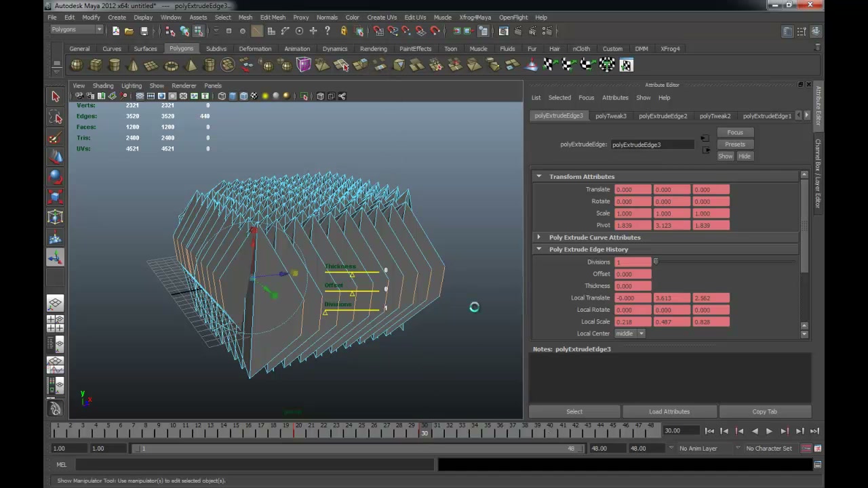Viewport: 868px width, 488px height.
Task: Collapse the Transform Attributes section
Action: tap(539, 176)
